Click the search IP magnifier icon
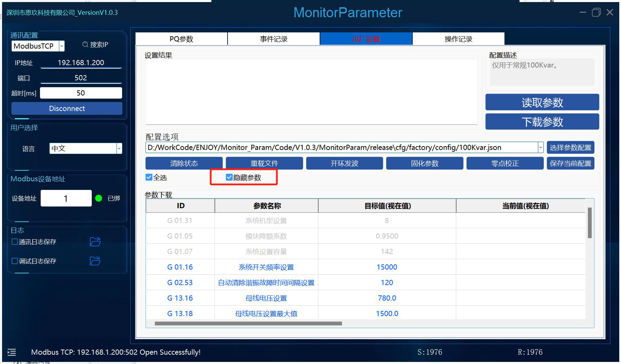Screen dimensions: 621x364 click(x=85, y=44)
